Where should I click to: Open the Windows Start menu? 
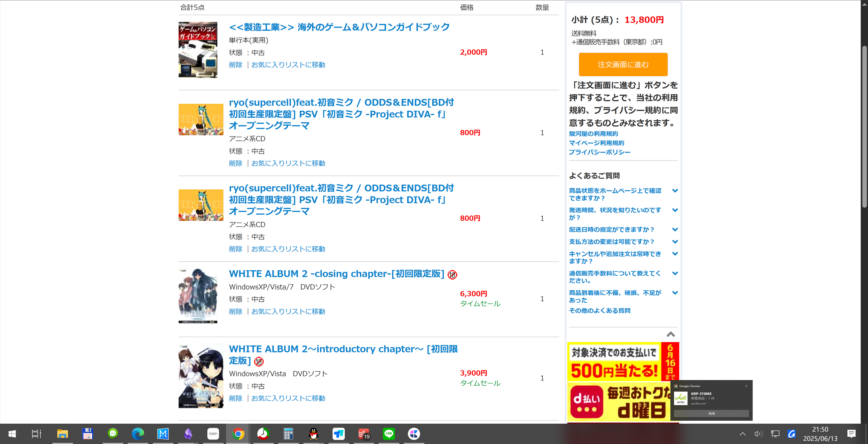pyautogui.click(x=12, y=433)
